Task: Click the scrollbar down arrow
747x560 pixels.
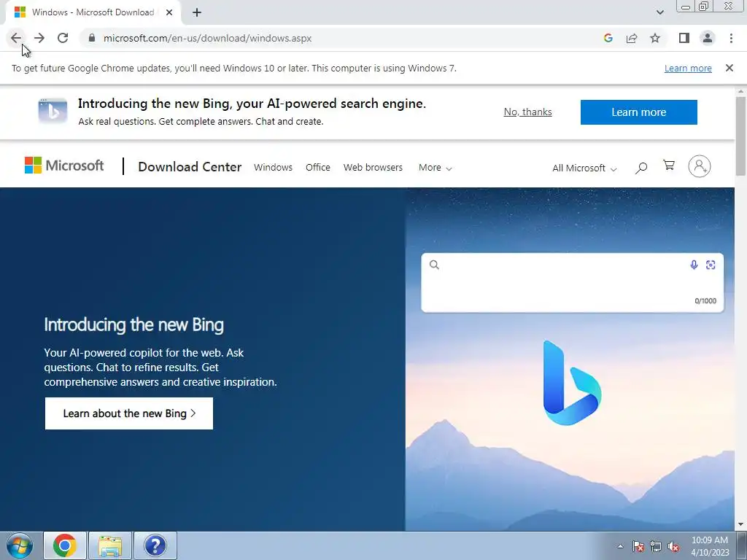Action: (740, 525)
